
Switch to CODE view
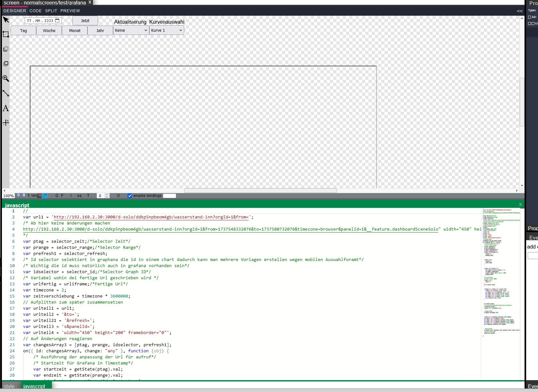coord(36,11)
